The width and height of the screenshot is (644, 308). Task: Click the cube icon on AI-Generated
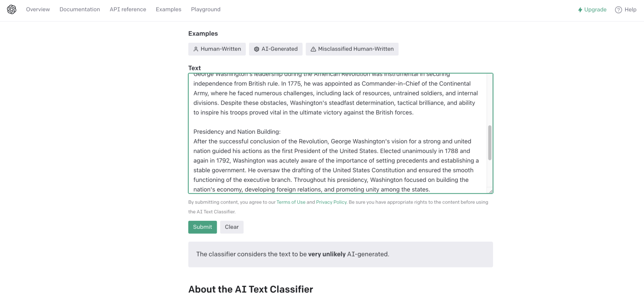pos(257,49)
